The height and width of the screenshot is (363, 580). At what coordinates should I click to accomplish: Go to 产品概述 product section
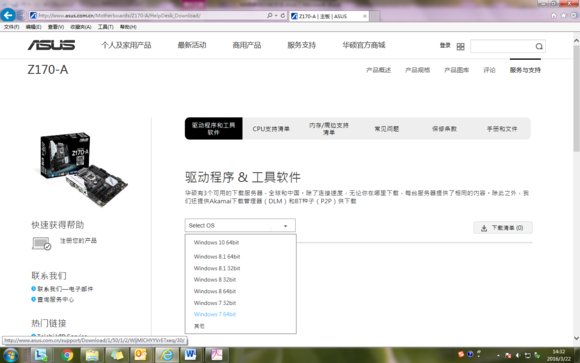pyautogui.click(x=378, y=70)
